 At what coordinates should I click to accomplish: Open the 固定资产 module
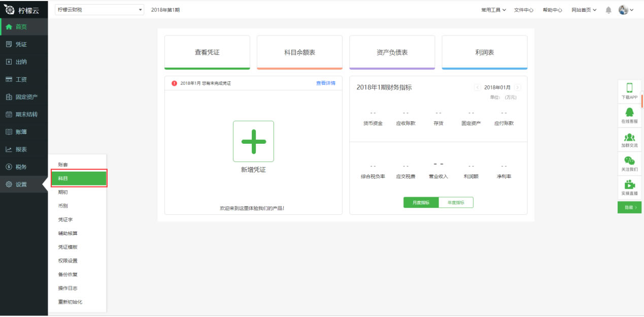(x=23, y=97)
